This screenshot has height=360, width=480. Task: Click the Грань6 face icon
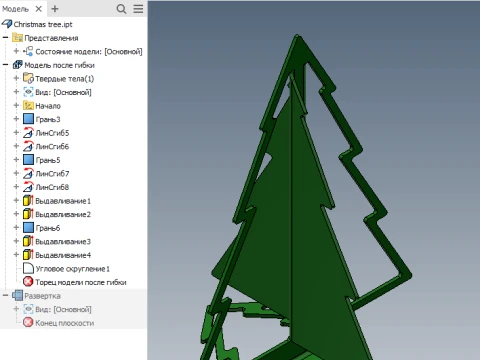(x=28, y=228)
